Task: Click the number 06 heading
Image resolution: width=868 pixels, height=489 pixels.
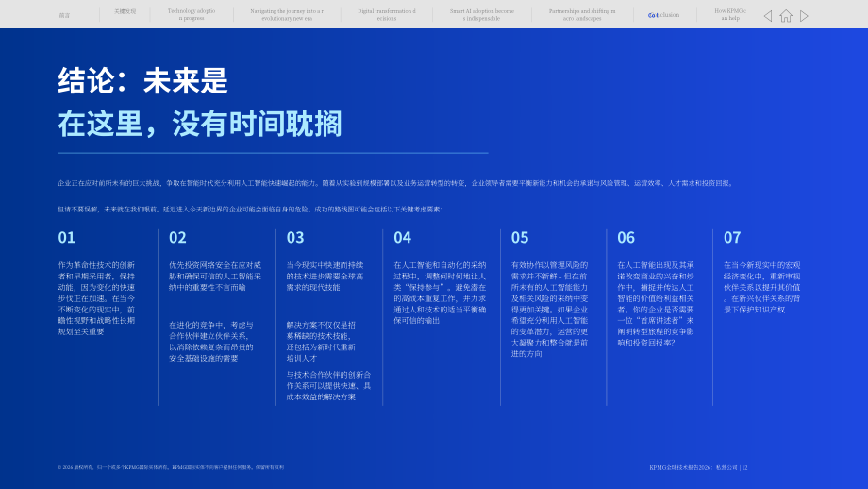Action: pos(626,238)
